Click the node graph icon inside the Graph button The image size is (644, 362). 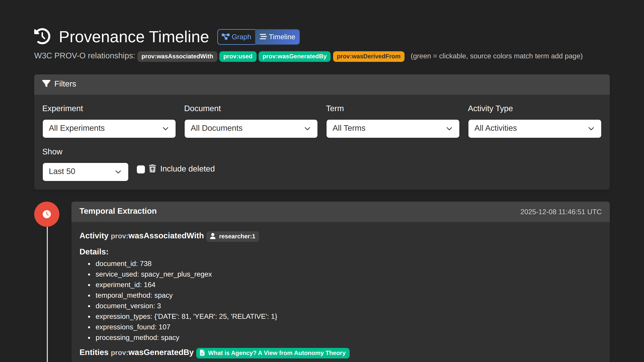(226, 36)
